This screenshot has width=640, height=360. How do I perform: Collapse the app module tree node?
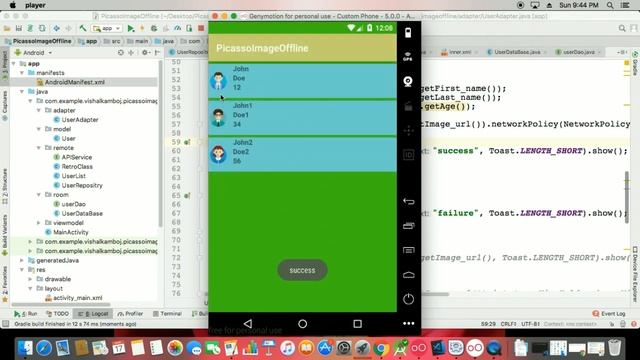tap(14, 64)
